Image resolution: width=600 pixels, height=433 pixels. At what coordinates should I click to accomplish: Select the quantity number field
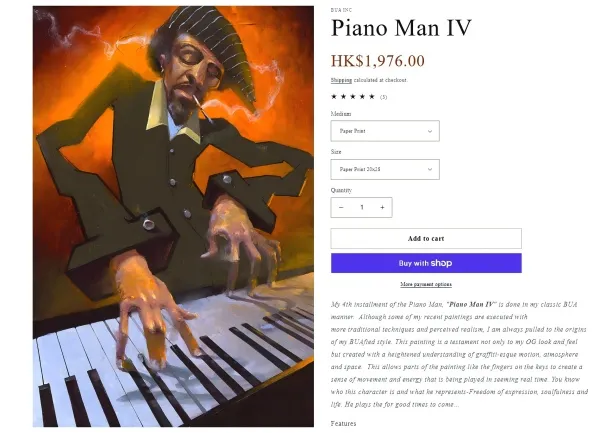coord(362,207)
